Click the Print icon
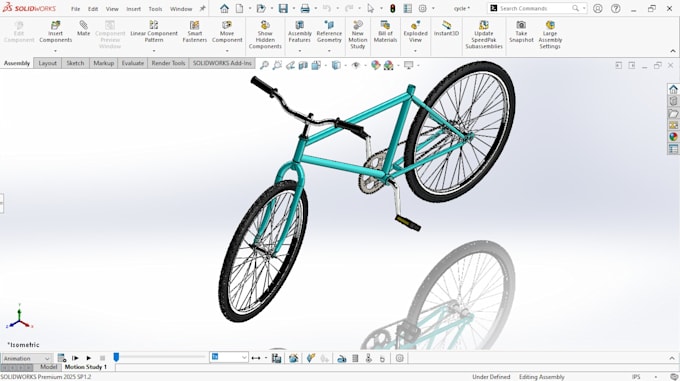The width and height of the screenshot is (680, 381). [305, 8]
